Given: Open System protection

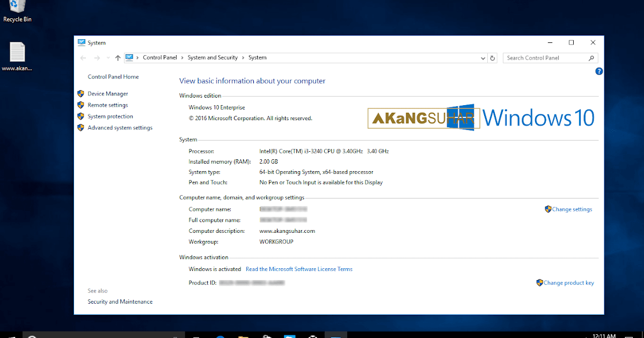Looking at the screenshot, I should click(111, 116).
